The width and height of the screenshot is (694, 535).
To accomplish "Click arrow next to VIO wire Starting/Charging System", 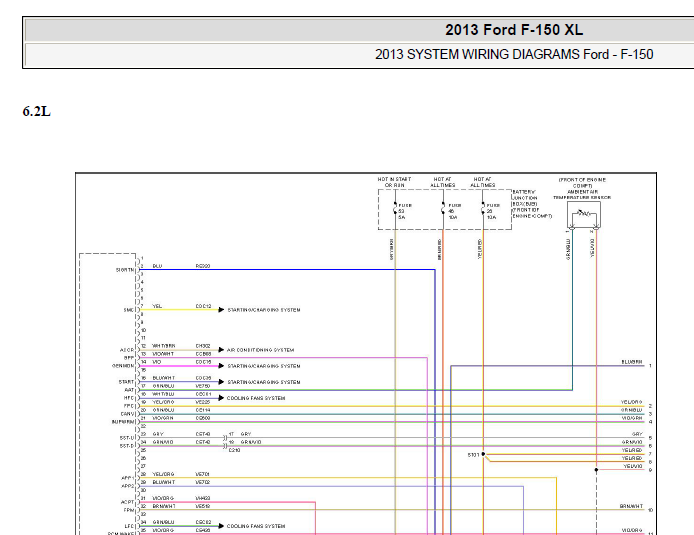I will (221, 366).
